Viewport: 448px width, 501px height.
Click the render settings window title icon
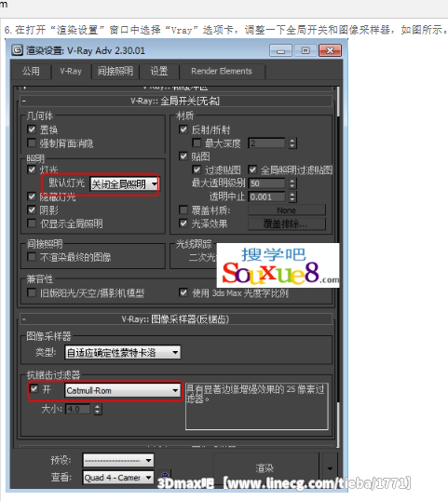point(18,50)
